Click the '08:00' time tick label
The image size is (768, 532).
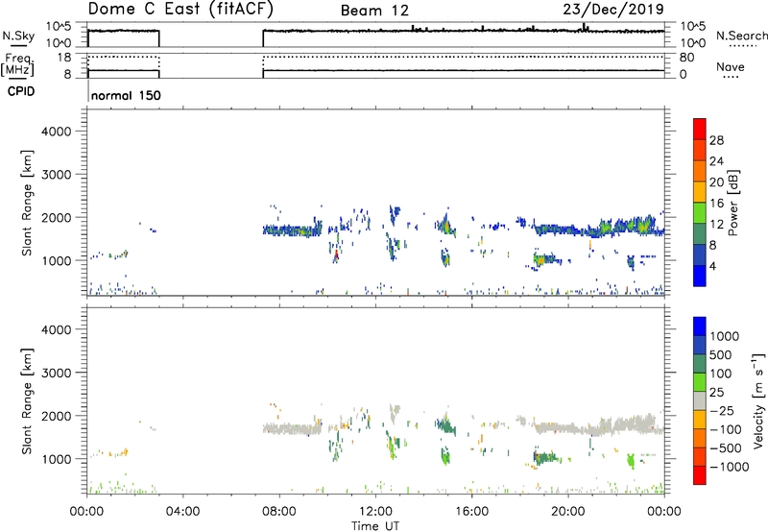coord(279,512)
